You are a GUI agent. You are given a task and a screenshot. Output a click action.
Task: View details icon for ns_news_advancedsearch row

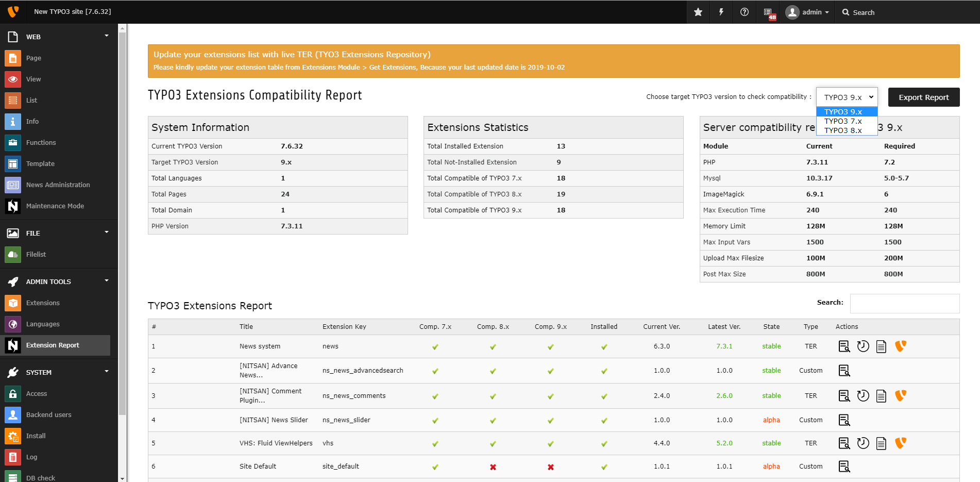click(x=844, y=371)
